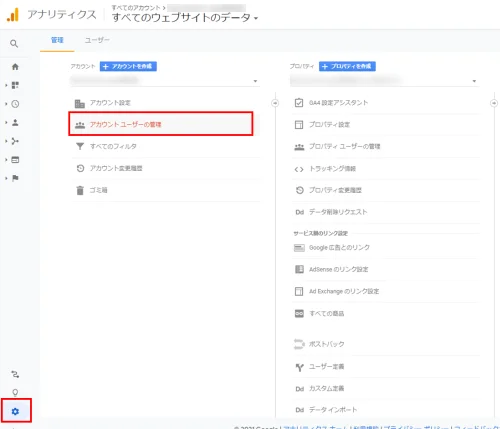Image resolution: width=500 pixels, height=429 pixels.
Task: Open the Attribution path icon
Action: pyautogui.click(x=15, y=374)
